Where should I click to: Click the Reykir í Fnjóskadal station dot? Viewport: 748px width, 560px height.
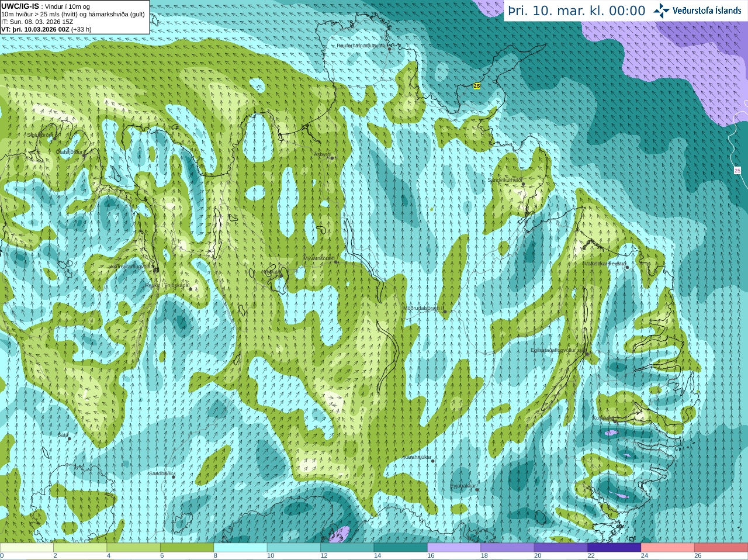point(190,289)
